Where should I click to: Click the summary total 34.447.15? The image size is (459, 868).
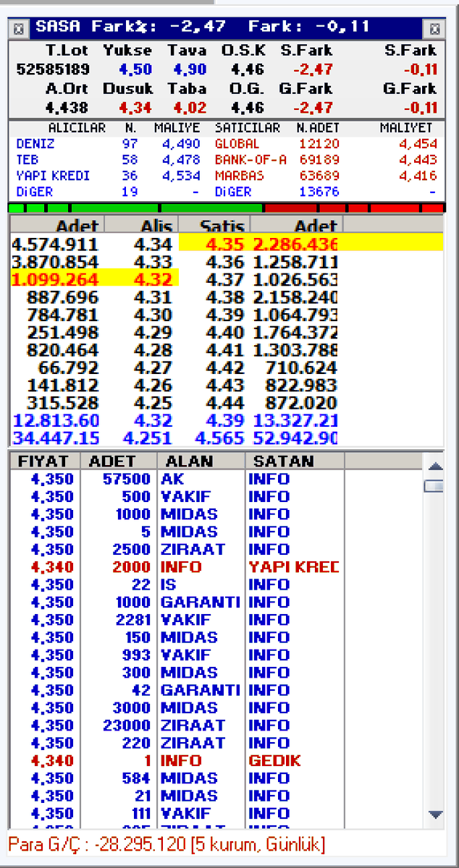pyautogui.click(x=55, y=438)
